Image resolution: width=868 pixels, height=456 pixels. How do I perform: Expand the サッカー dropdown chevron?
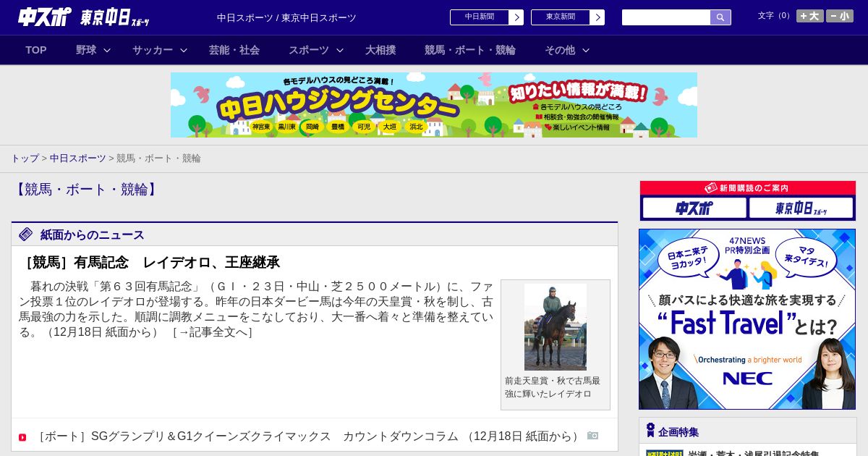click(184, 50)
